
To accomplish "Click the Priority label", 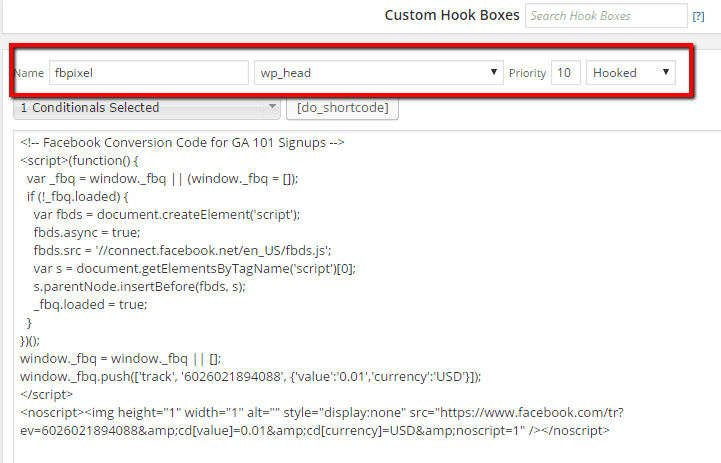I will (527, 73).
